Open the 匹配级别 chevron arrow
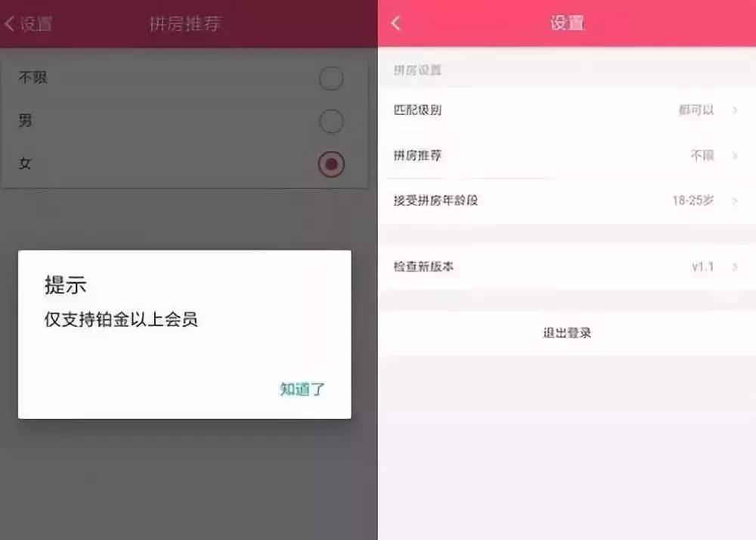 point(735,110)
